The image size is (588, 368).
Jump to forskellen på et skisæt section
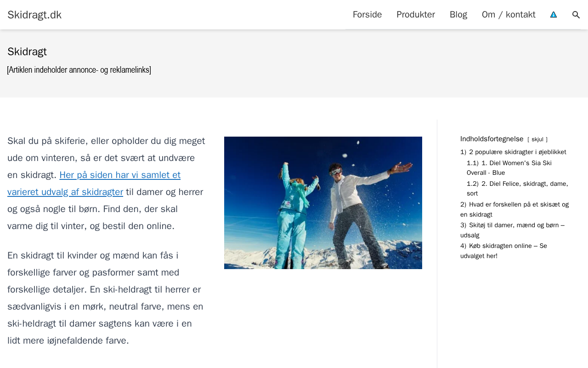coord(514,209)
